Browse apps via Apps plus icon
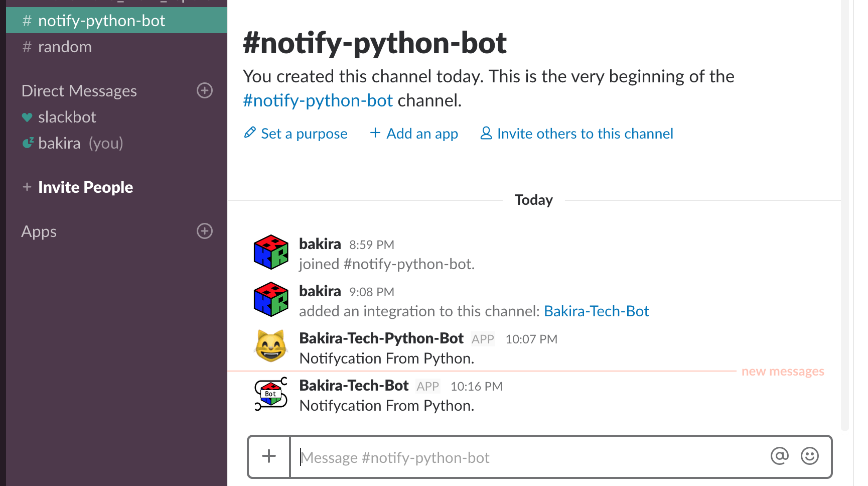The image size is (868, 486). pyautogui.click(x=204, y=231)
